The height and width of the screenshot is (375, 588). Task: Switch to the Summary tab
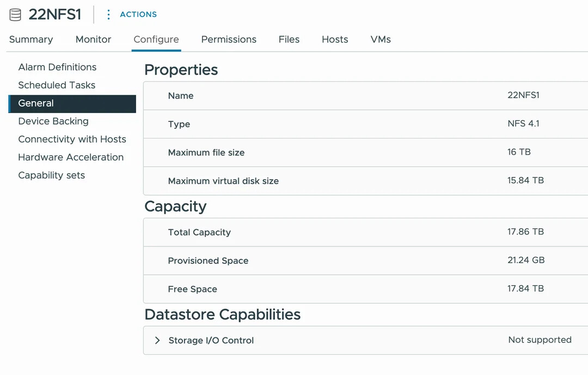coord(31,40)
